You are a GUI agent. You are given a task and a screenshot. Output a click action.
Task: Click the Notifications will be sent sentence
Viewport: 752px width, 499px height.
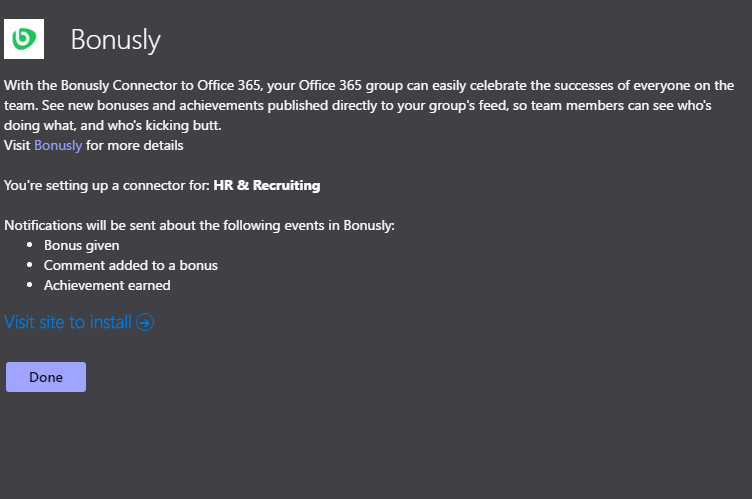tap(199, 226)
